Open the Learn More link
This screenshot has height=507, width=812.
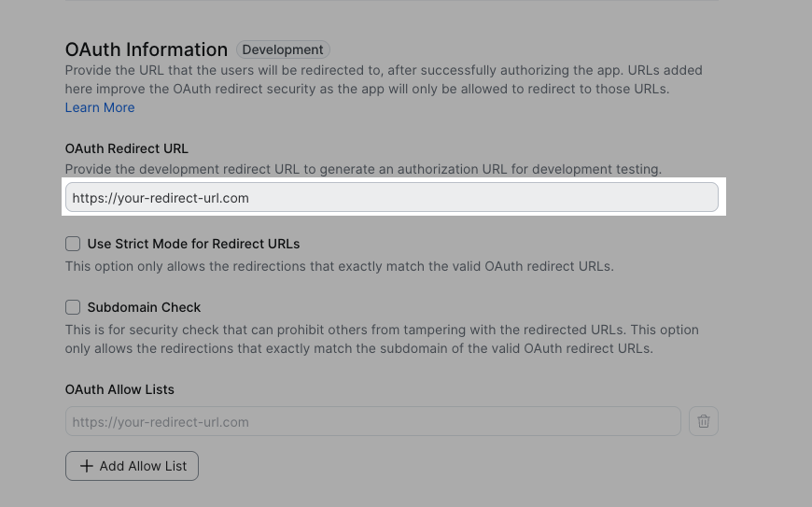tap(100, 107)
